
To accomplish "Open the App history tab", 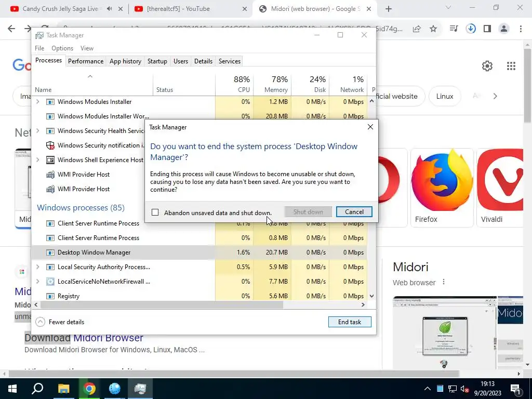I will pyautogui.click(x=125, y=61).
